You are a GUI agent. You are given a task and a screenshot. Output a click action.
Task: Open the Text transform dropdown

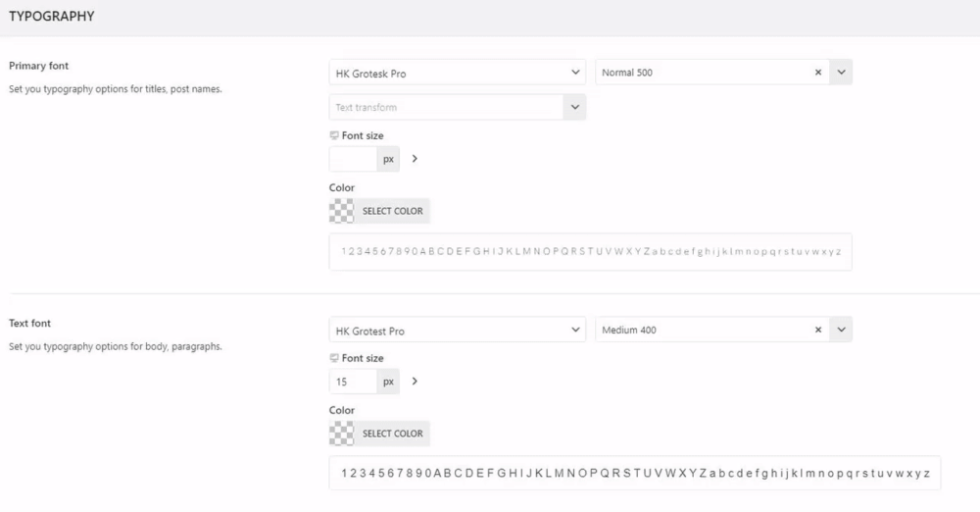click(x=457, y=107)
